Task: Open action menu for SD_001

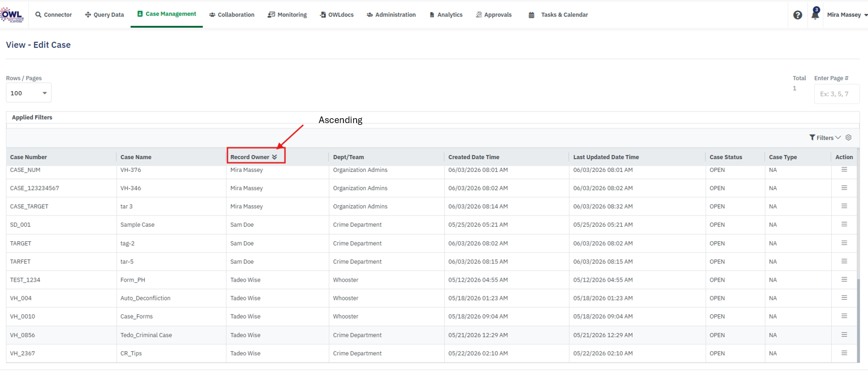Action: tap(844, 224)
